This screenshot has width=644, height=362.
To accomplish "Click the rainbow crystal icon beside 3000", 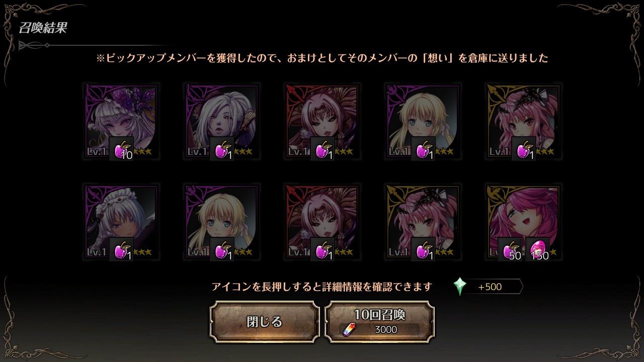I will 349,330.
